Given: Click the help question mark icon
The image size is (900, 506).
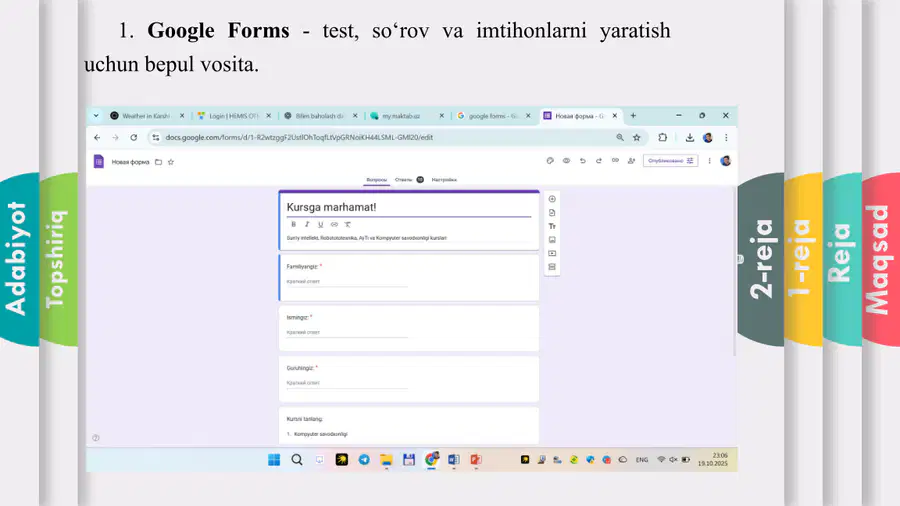Looking at the screenshot, I should 96,438.
